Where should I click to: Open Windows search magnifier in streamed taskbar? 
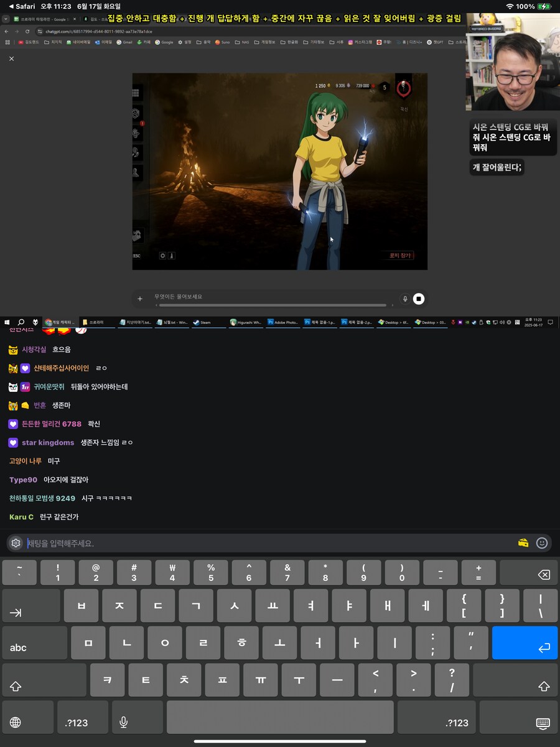pos(22,322)
